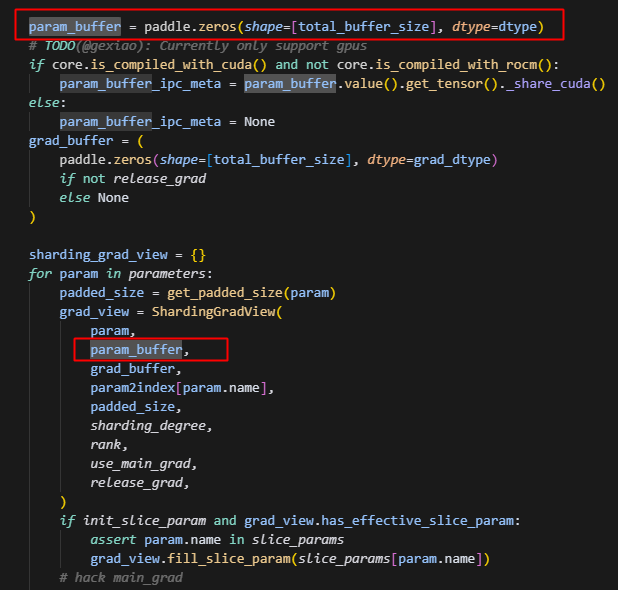
Task: Click use_main_grad, argument line
Action: 143,463
